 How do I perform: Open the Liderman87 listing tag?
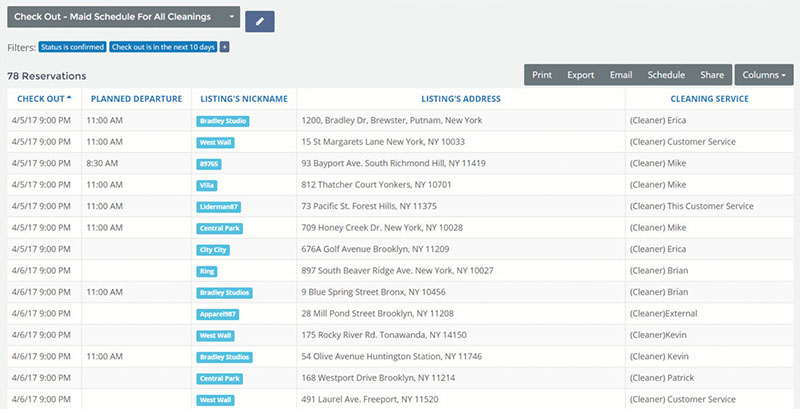pyautogui.click(x=220, y=207)
